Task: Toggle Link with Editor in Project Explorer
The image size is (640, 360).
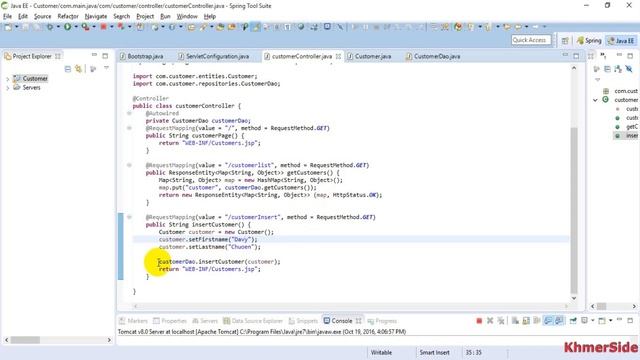Action: tap(78, 69)
